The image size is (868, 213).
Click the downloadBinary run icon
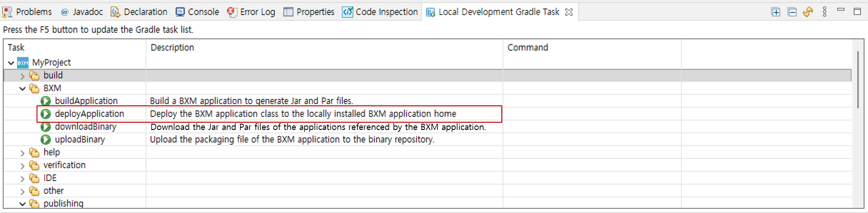46,127
